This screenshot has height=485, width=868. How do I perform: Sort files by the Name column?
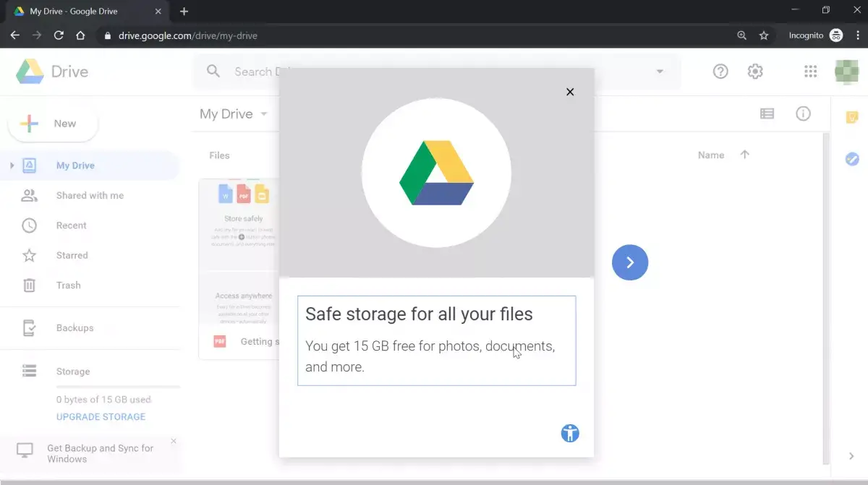(711, 155)
